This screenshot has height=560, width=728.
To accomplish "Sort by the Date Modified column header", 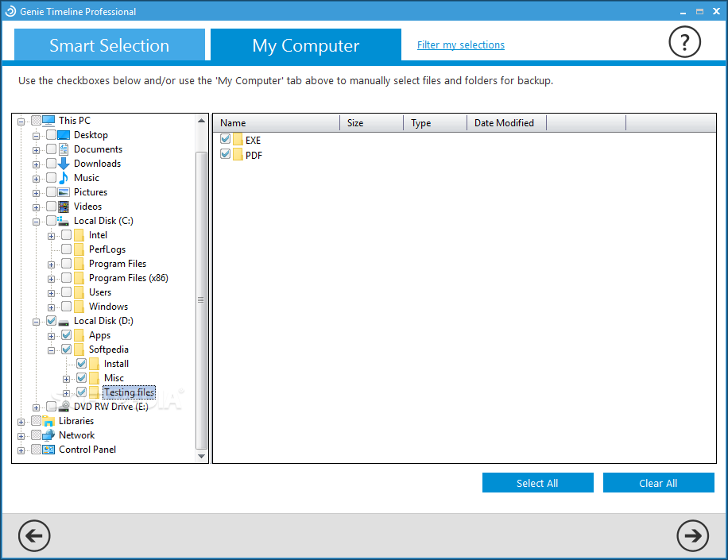I will point(506,123).
